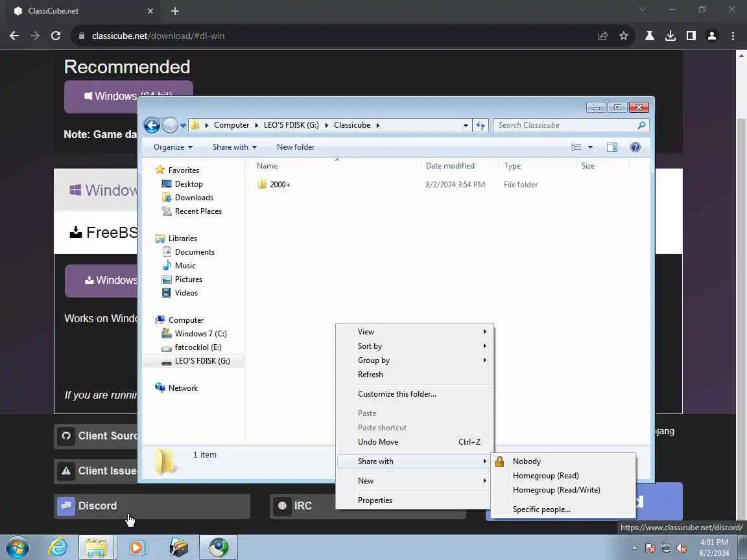Bookmark this page with the star icon
This screenshot has height=560, width=747.
coord(623,36)
